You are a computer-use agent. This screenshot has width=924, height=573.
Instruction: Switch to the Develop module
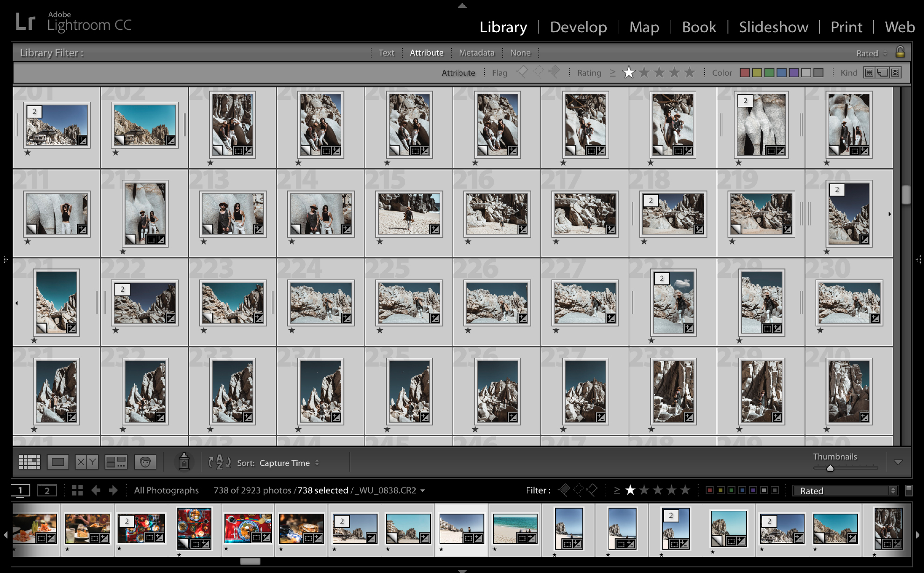point(578,27)
